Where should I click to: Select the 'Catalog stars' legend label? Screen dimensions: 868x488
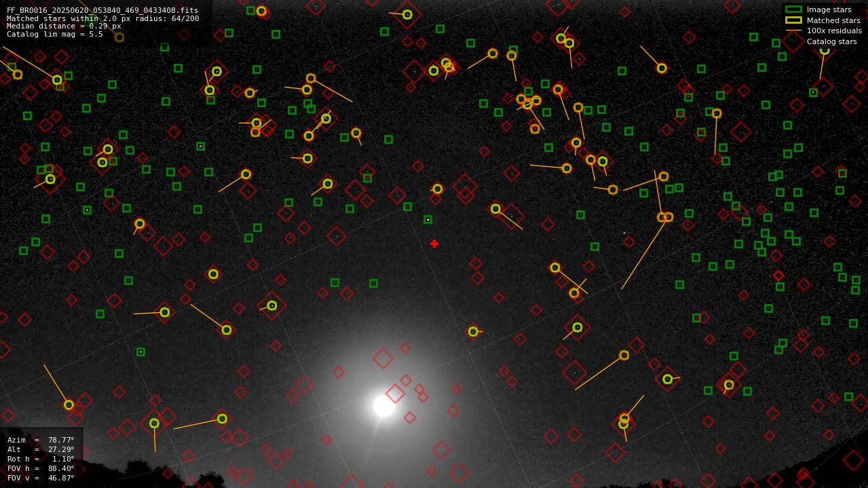tap(831, 41)
